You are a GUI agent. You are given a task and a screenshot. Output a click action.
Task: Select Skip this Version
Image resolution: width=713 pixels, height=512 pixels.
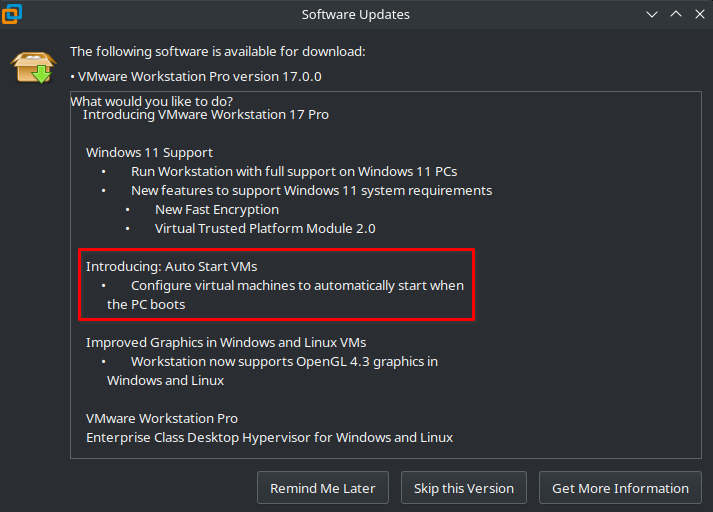point(464,488)
